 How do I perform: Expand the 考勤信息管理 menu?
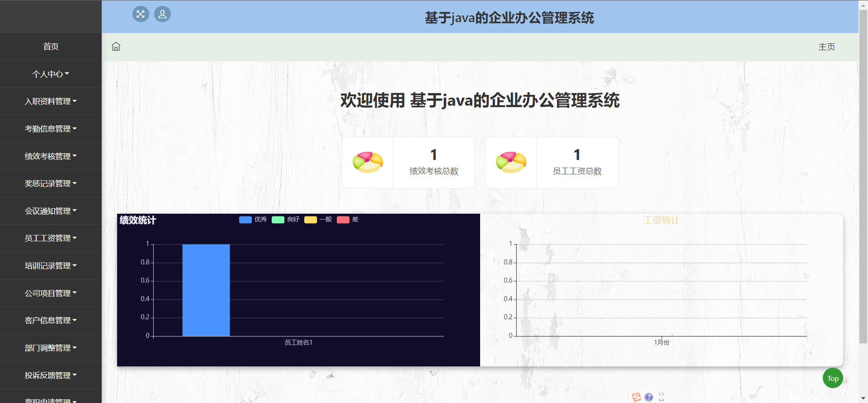(x=51, y=129)
